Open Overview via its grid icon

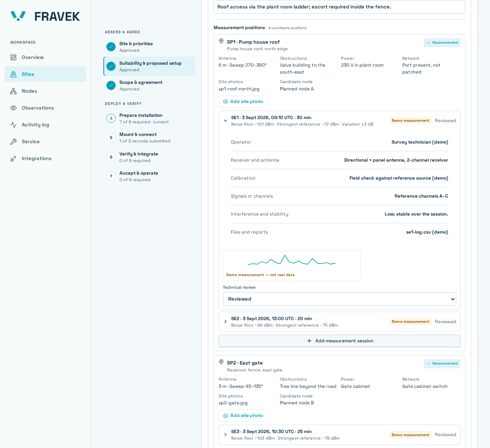pyautogui.click(x=13, y=57)
